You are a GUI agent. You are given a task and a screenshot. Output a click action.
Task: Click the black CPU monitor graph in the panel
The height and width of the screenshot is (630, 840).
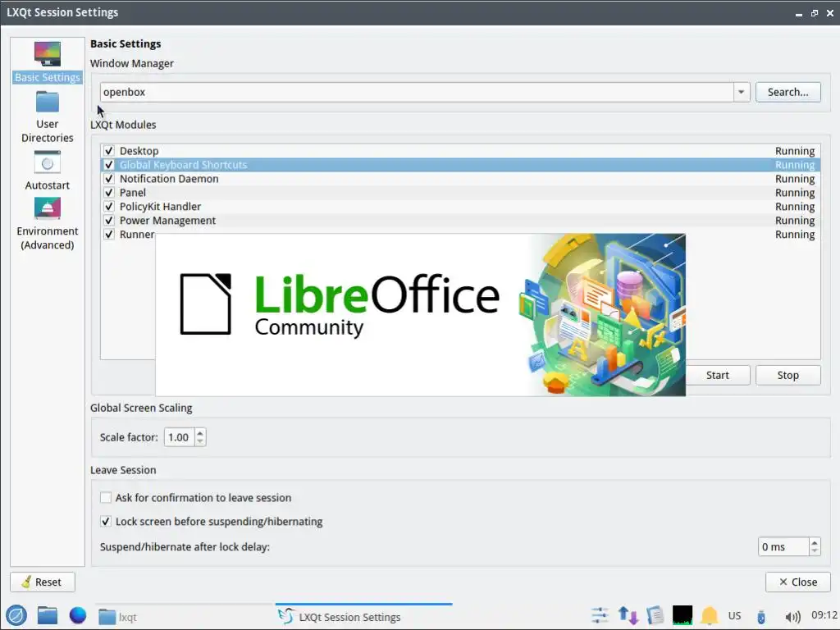682,615
